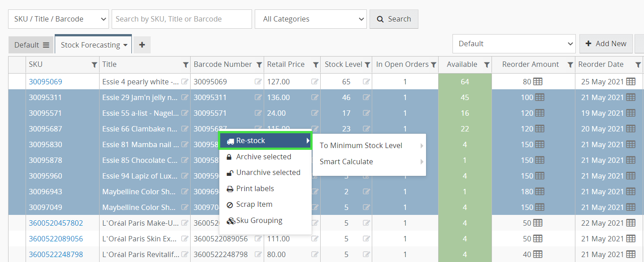This screenshot has height=262, width=644.
Task: Open grid icon beside reorder amount 180
Action: click(x=540, y=192)
